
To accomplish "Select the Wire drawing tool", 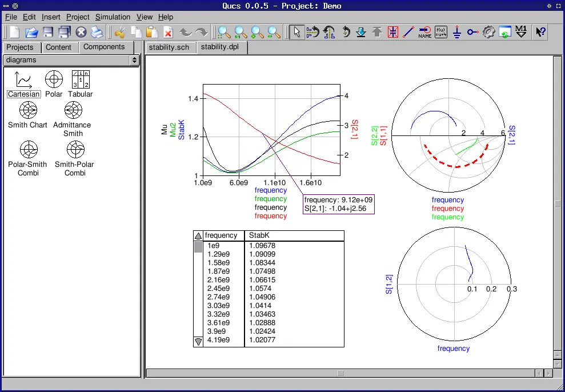I will click(x=408, y=32).
